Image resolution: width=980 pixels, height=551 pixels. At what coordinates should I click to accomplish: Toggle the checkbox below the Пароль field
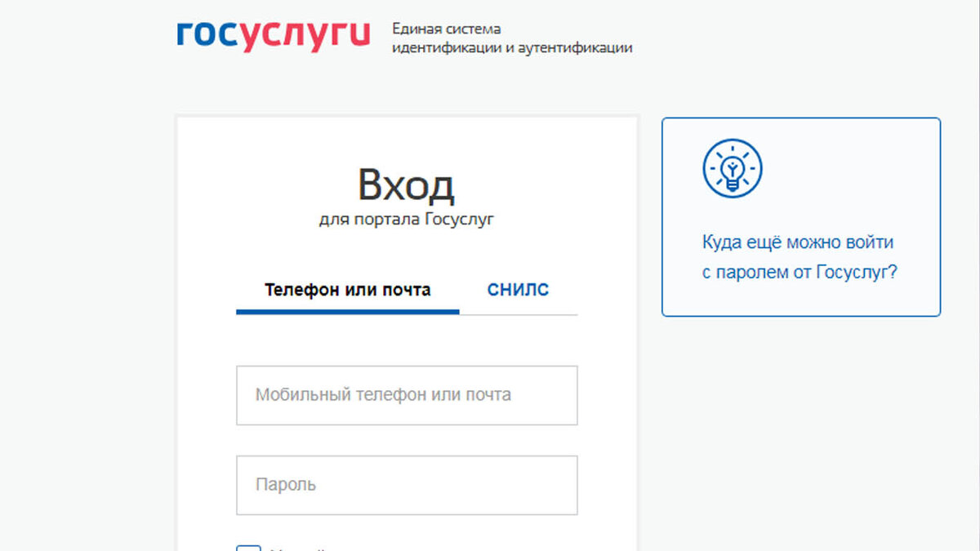[x=249, y=548]
